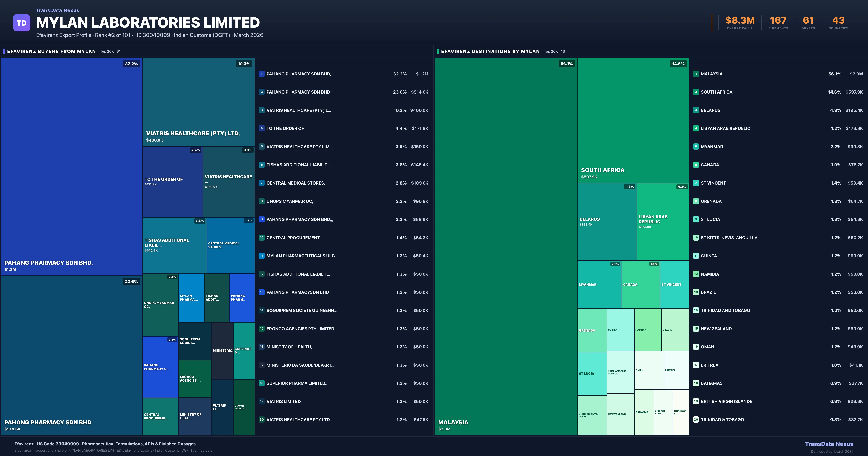Select the South Africa treemap block
868x456 pixels.
click(633, 120)
